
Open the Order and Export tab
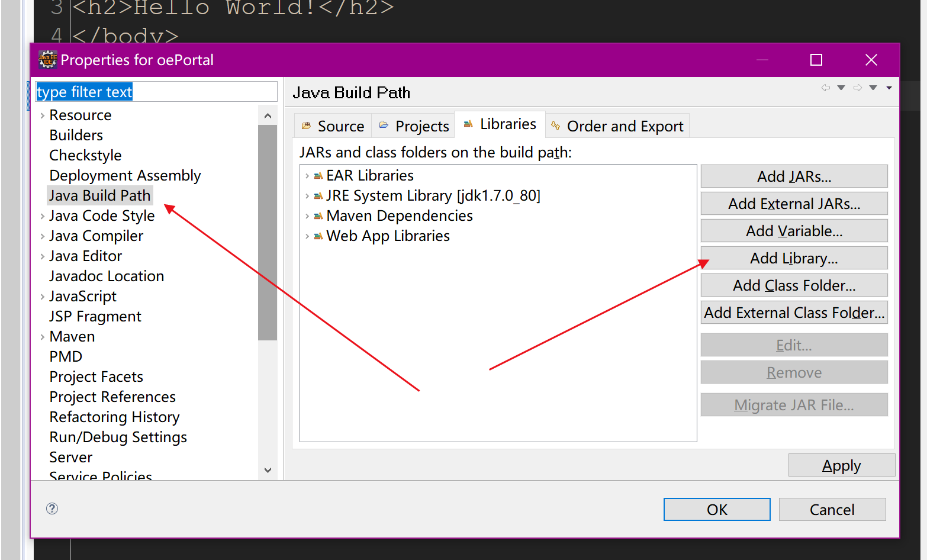pos(617,126)
